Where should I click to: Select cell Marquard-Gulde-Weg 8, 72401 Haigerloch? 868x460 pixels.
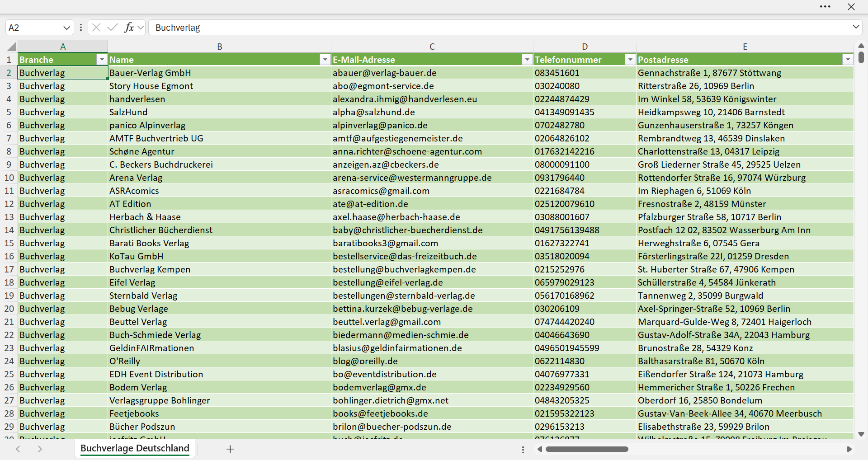point(745,322)
